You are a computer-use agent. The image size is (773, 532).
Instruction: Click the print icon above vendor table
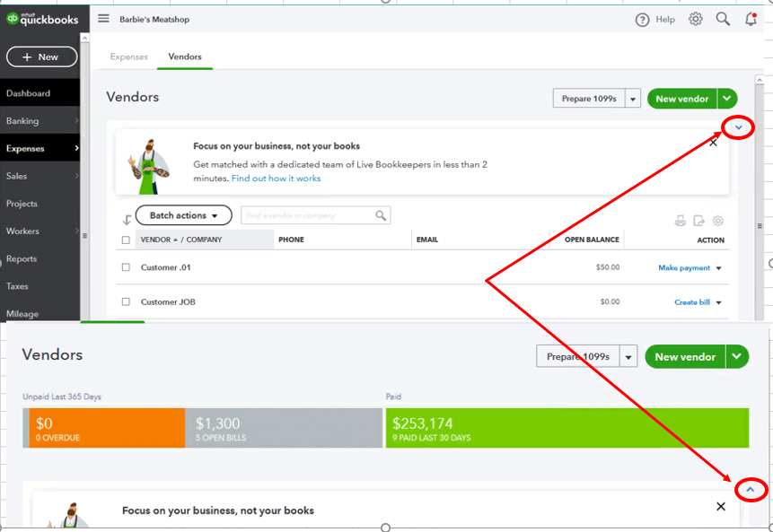681,221
